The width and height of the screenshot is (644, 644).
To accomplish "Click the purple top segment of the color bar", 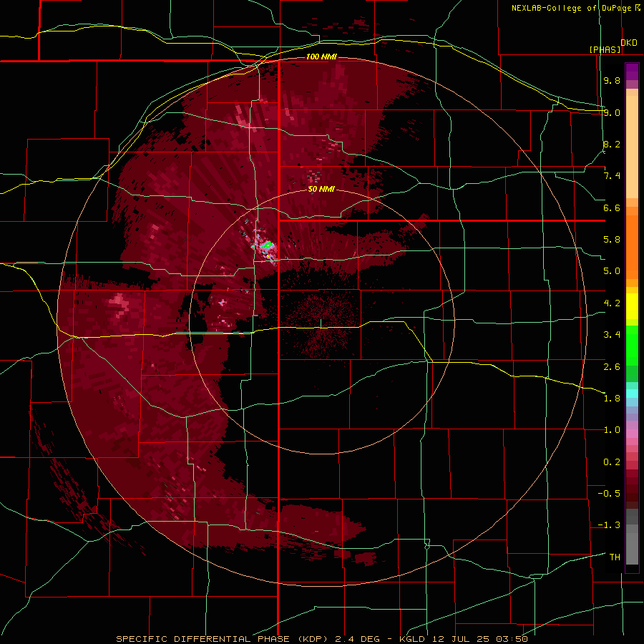I will tap(632, 72).
